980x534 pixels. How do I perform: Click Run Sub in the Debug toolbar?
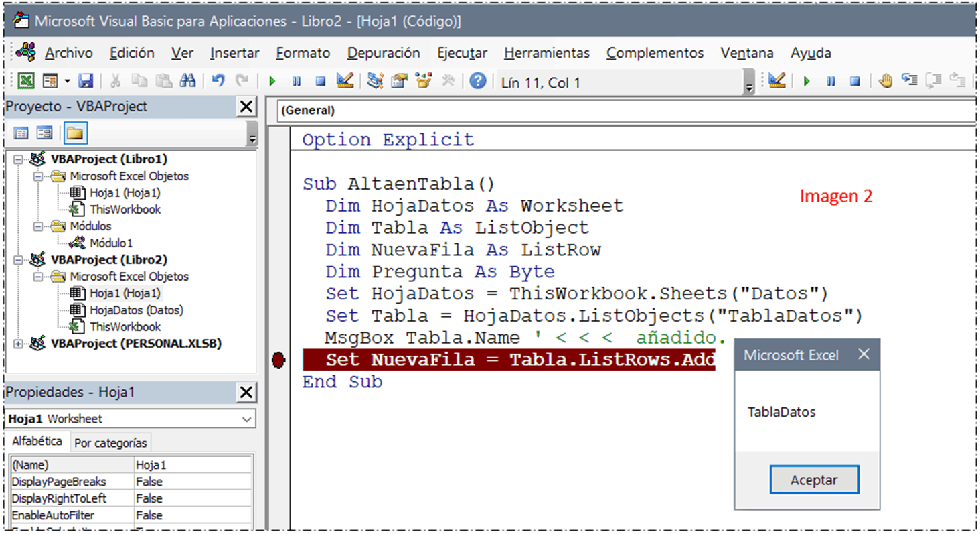point(807,81)
